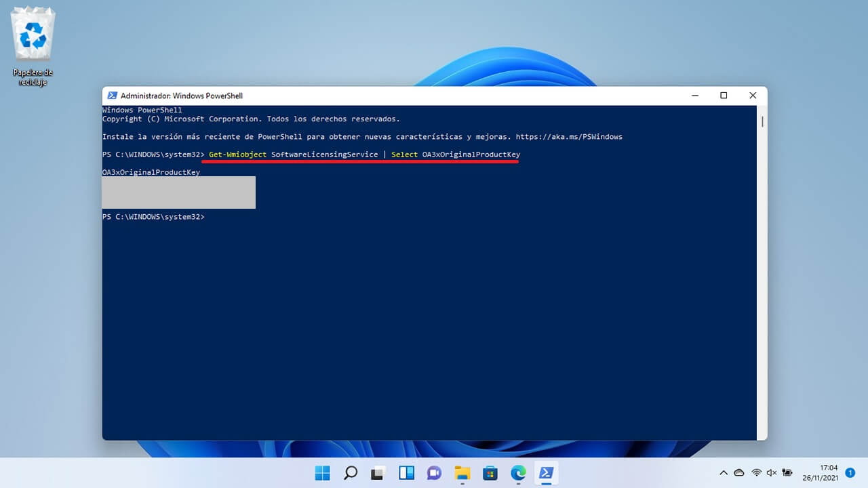Open the Windows Start menu
Image resolution: width=868 pixels, height=488 pixels.
click(x=323, y=472)
